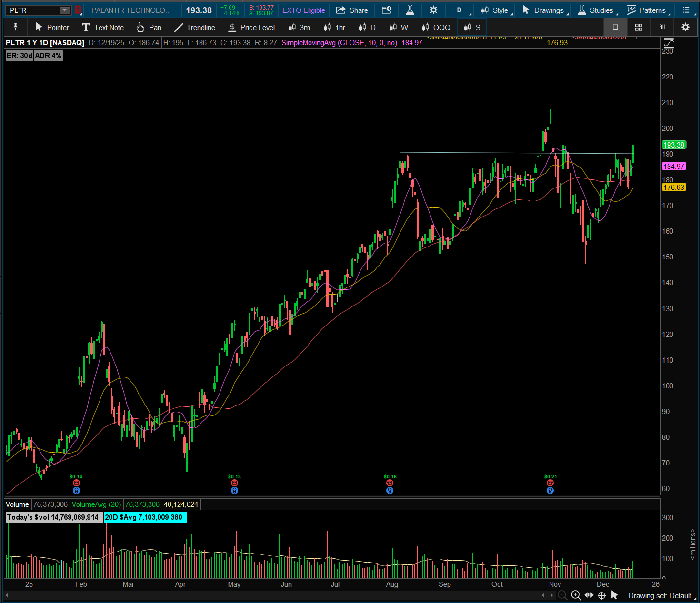Click the February blue lightbulb event icon

click(76, 490)
